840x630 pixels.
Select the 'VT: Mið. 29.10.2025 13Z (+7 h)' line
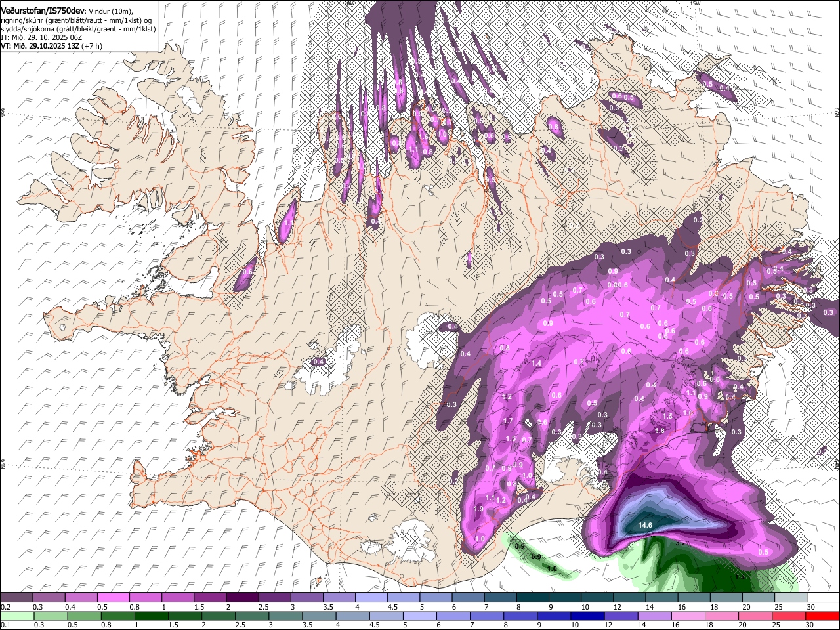point(51,46)
